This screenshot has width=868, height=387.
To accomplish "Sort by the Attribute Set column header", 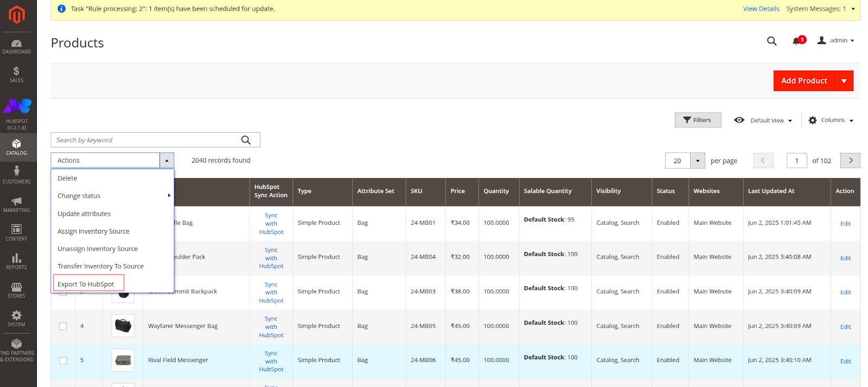I will pos(379,191).
